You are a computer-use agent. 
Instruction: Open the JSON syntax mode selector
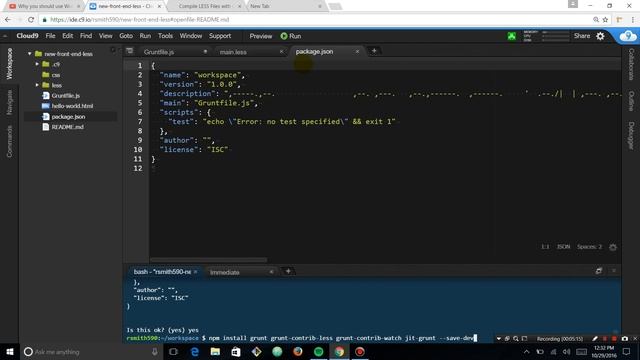click(x=563, y=247)
